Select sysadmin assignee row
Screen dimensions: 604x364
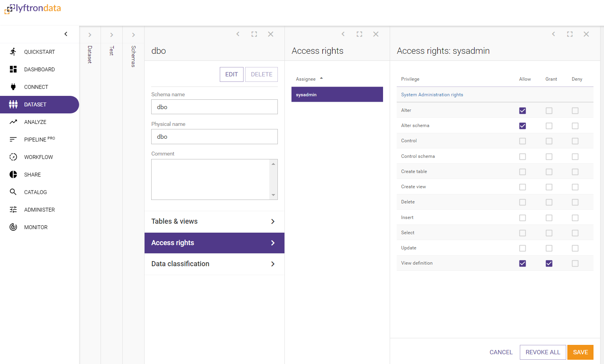pyautogui.click(x=337, y=94)
